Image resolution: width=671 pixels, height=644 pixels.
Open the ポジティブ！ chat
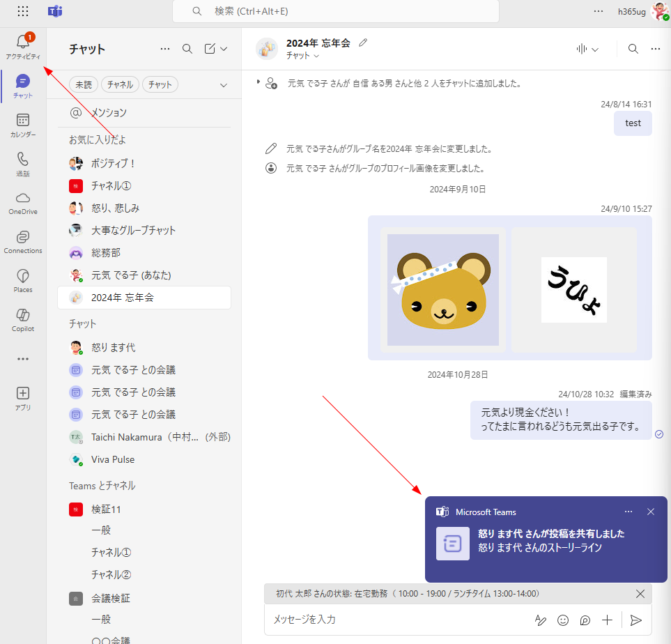click(x=144, y=163)
